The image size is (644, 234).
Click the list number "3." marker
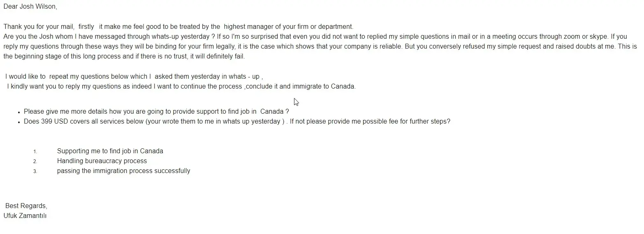click(x=35, y=171)
